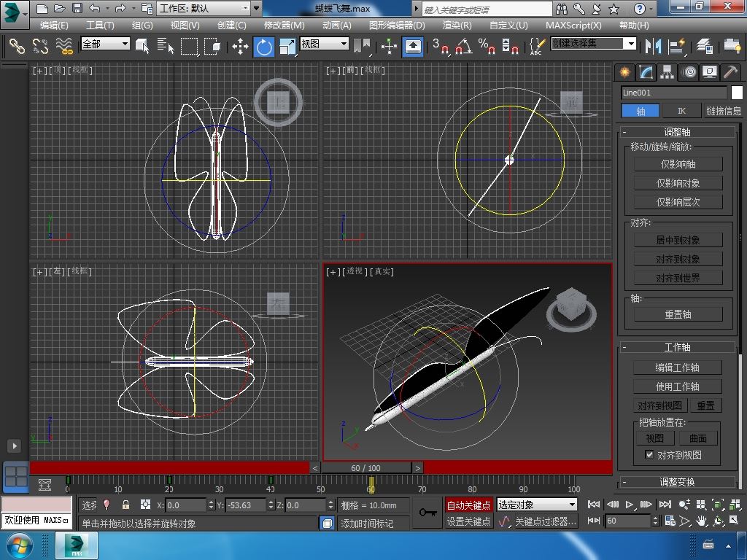
Task: Open the 视图 reference coordinate system dropdown
Action: click(324, 44)
